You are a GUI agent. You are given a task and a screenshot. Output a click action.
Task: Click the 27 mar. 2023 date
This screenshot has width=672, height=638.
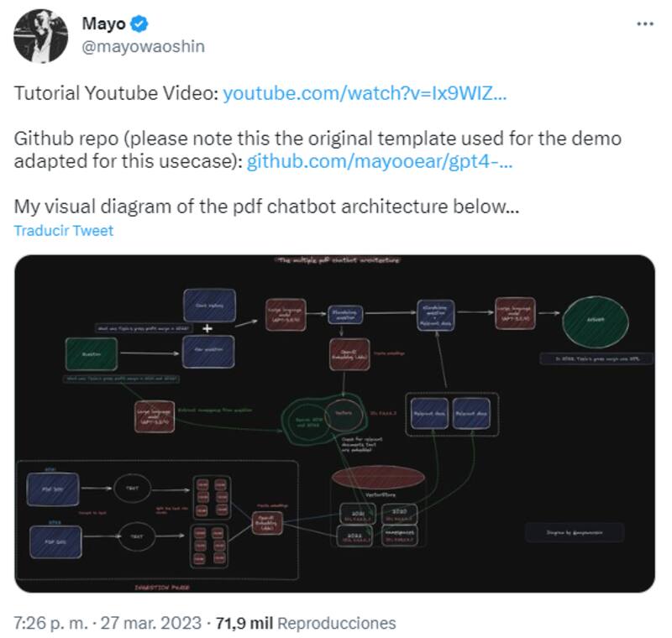(151, 623)
